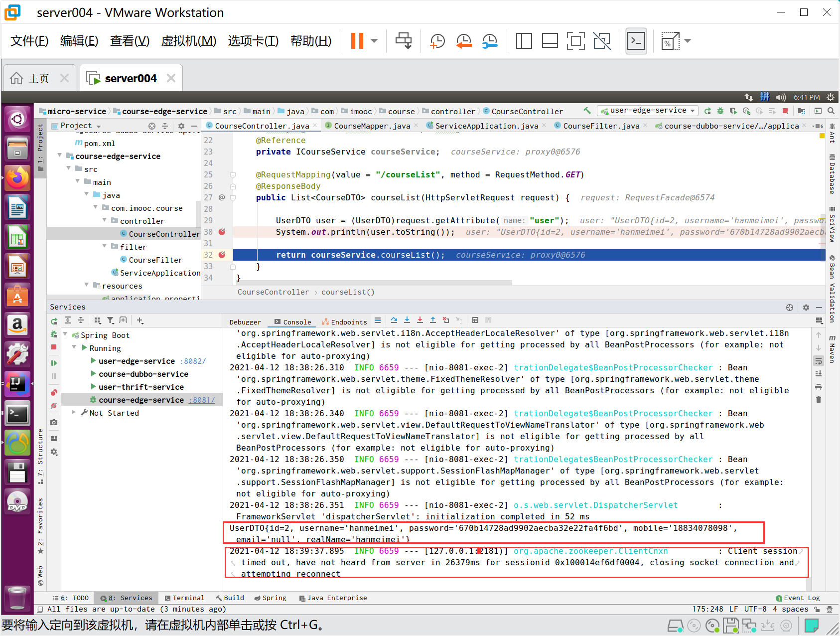Open Project Structure icon in IDE toolbar
The height and width of the screenshot is (636, 840).
pos(801,111)
